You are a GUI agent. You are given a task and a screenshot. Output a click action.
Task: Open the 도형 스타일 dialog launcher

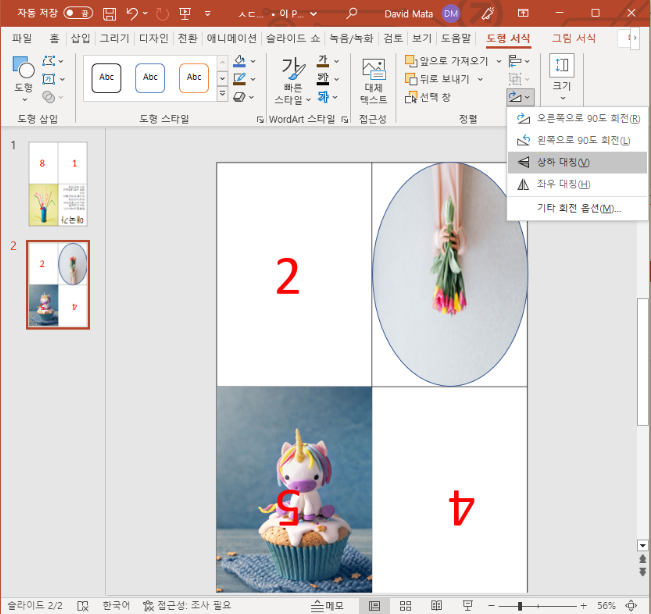pyautogui.click(x=260, y=120)
